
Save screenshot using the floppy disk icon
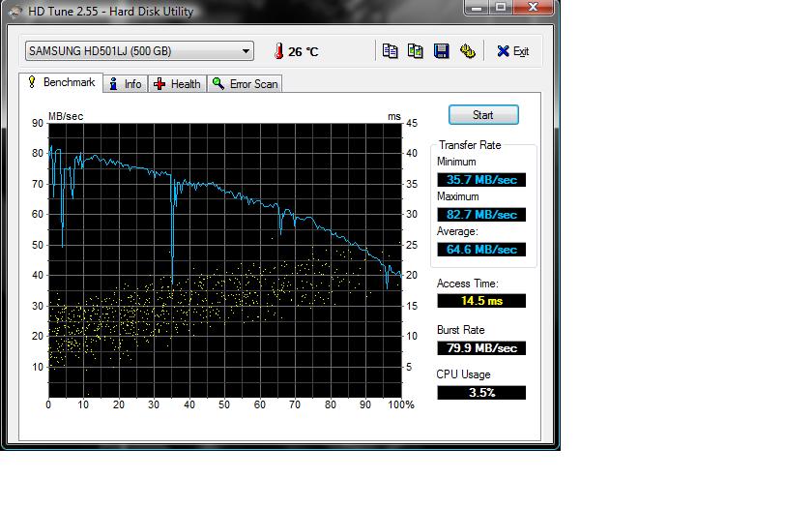tap(441, 50)
